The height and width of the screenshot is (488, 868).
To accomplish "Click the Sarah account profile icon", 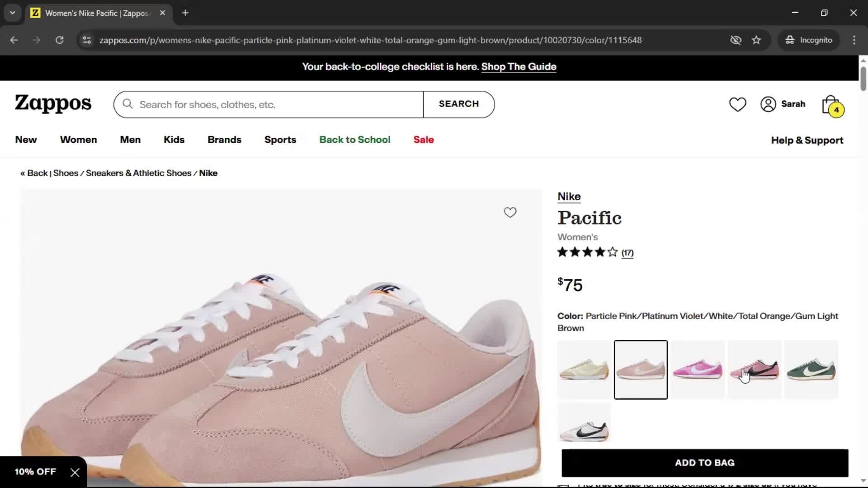I will tap(768, 104).
